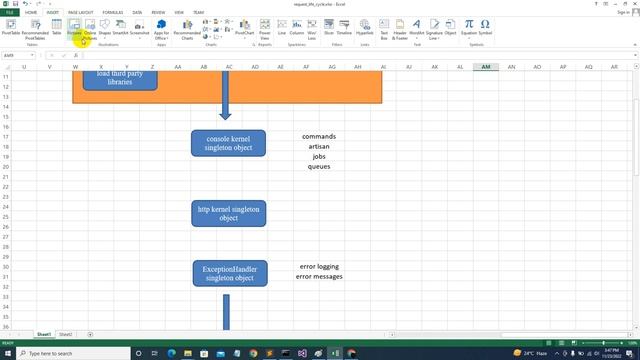Viewport: 640px width, 360px height.
Task: Add a new sheet with plus button
Action: pyautogui.click(x=90, y=334)
